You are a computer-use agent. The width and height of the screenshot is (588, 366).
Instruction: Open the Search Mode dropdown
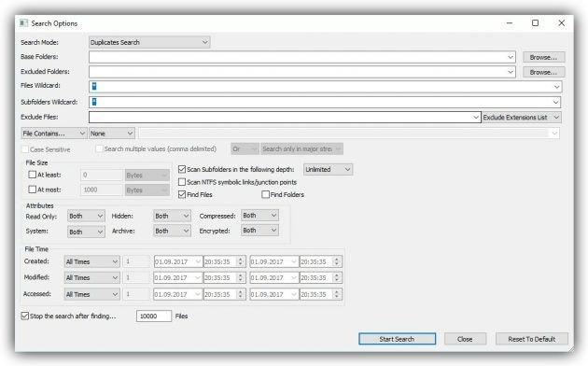point(149,42)
